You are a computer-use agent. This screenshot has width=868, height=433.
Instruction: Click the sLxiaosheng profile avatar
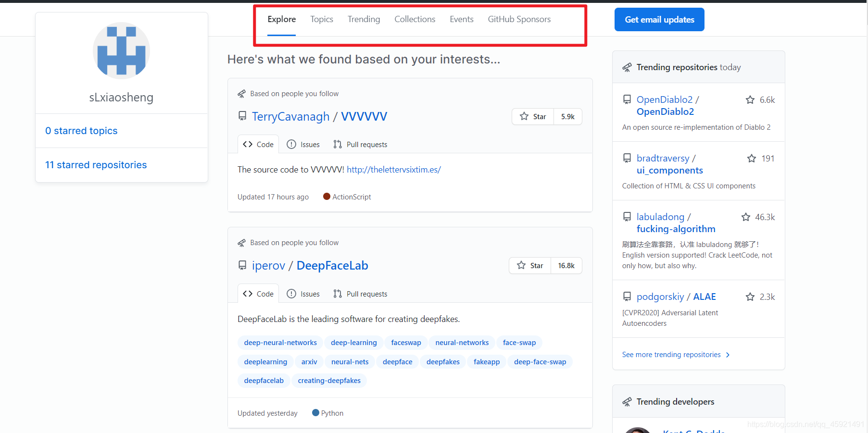[121, 50]
